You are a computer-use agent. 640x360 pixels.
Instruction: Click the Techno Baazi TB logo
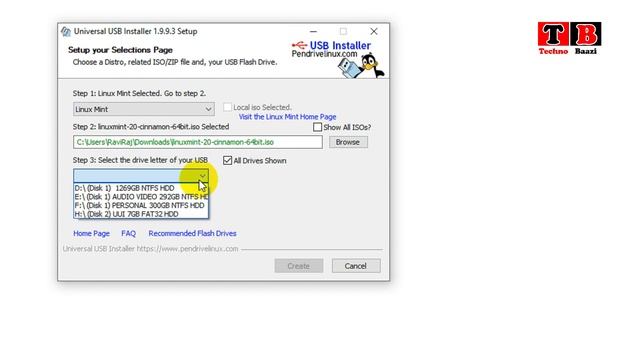tap(569, 38)
